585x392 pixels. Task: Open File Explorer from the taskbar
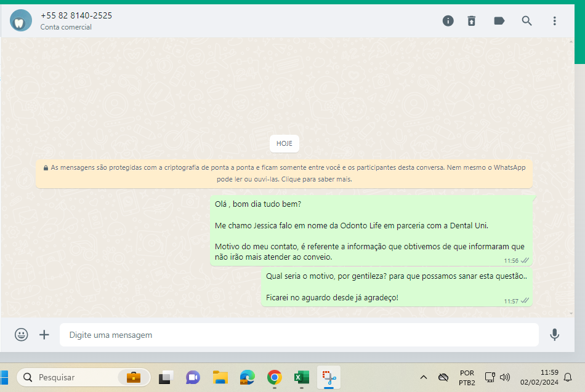(220, 377)
